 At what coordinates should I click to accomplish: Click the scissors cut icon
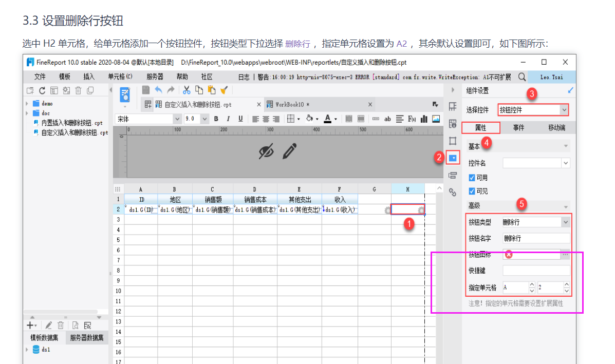(187, 90)
